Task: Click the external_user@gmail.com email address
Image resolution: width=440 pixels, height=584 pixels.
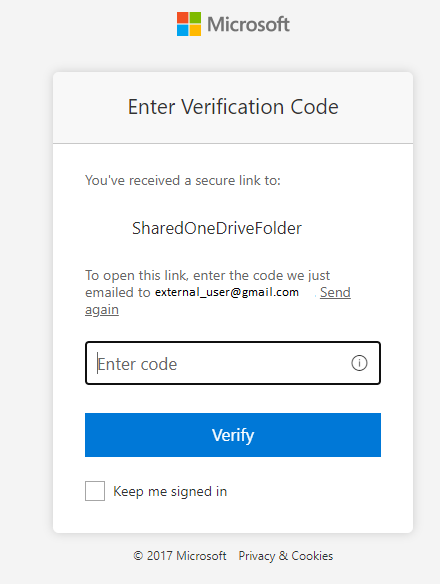Action: [x=227, y=292]
